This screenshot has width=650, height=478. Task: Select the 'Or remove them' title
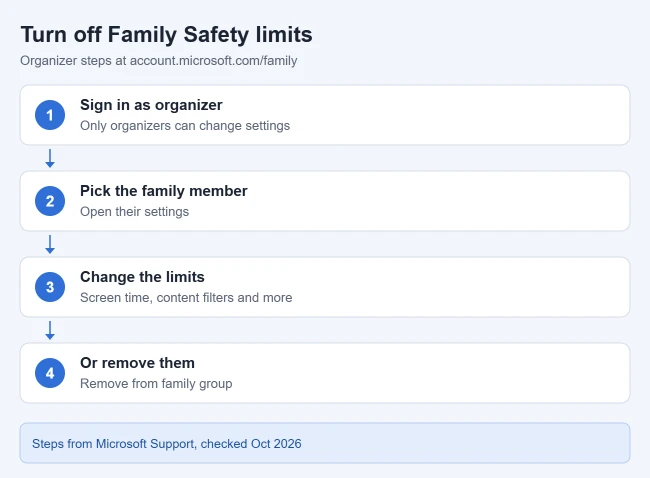click(x=137, y=363)
